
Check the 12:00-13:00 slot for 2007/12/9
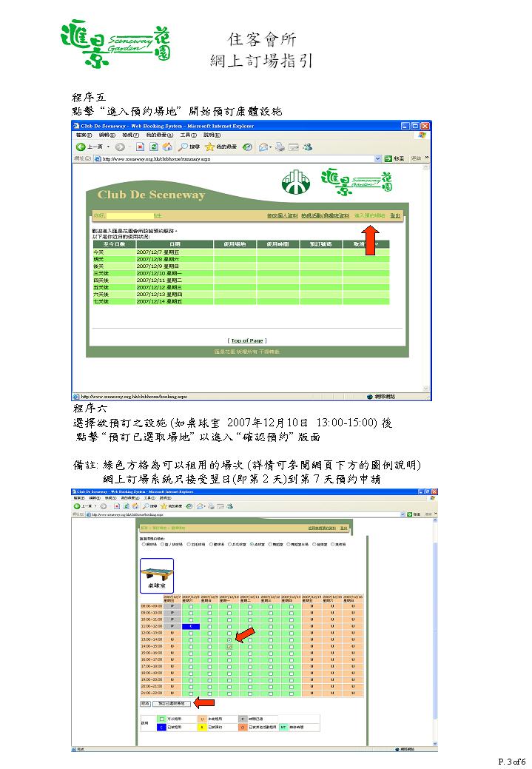(x=209, y=633)
